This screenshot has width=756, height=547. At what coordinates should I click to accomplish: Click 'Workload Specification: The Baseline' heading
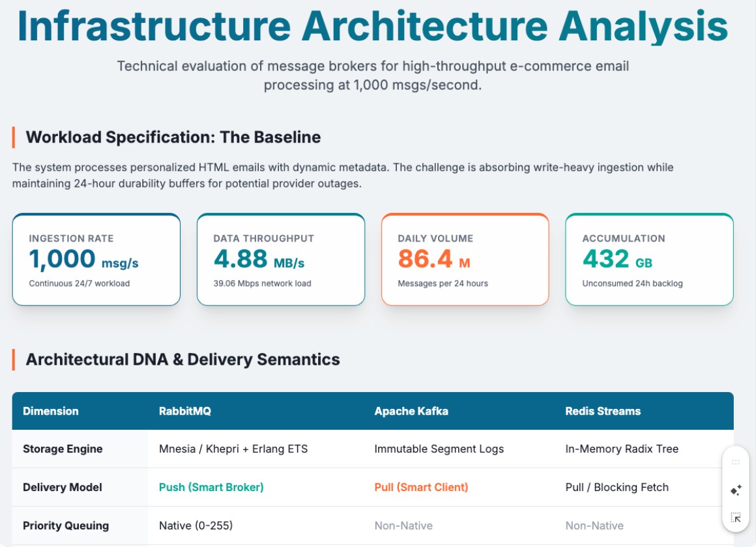pyautogui.click(x=173, y=137)
